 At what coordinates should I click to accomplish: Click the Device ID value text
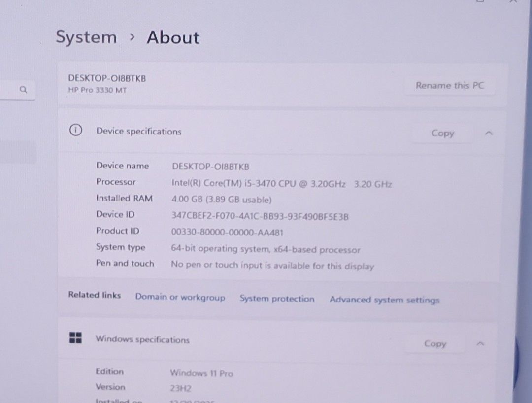pos(260,216)
